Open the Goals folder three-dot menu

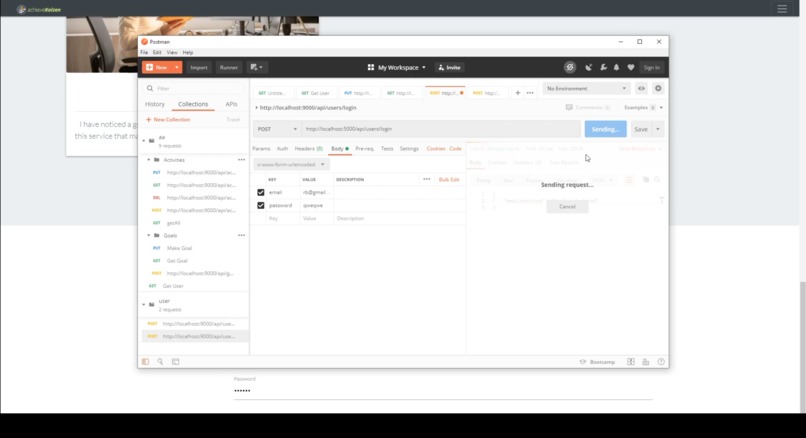pos(241,235)
